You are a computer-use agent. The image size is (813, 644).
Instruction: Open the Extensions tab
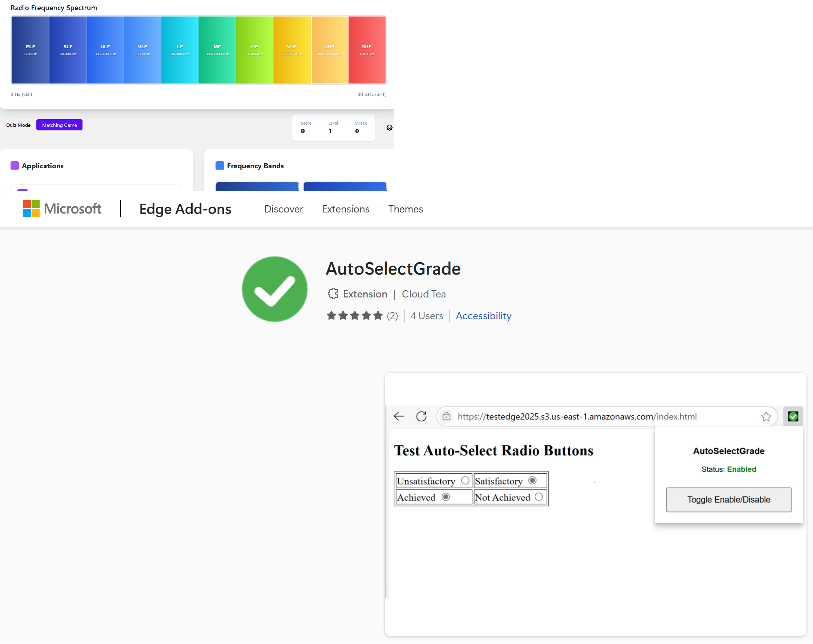(x=346, y=209)
